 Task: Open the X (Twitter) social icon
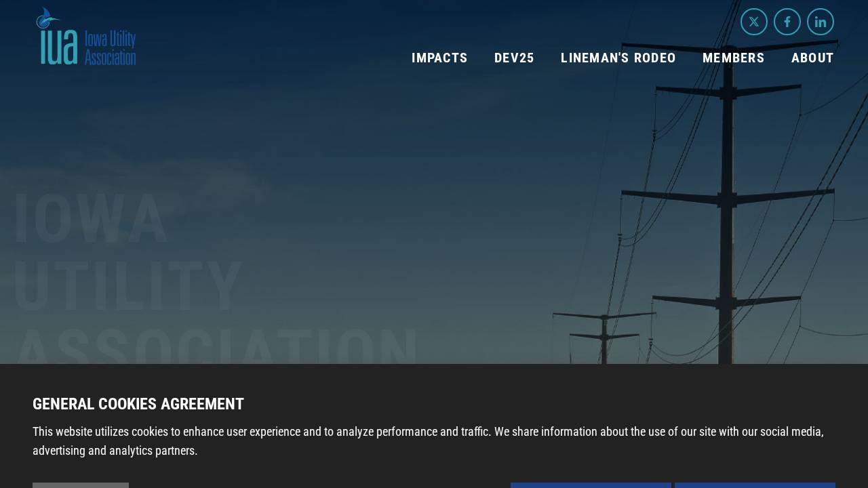[x=754, y=21]
